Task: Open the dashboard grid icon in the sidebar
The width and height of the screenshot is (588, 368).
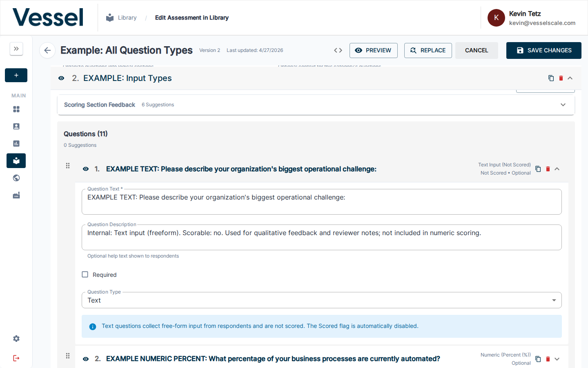Action: click(x=16, y=109)
